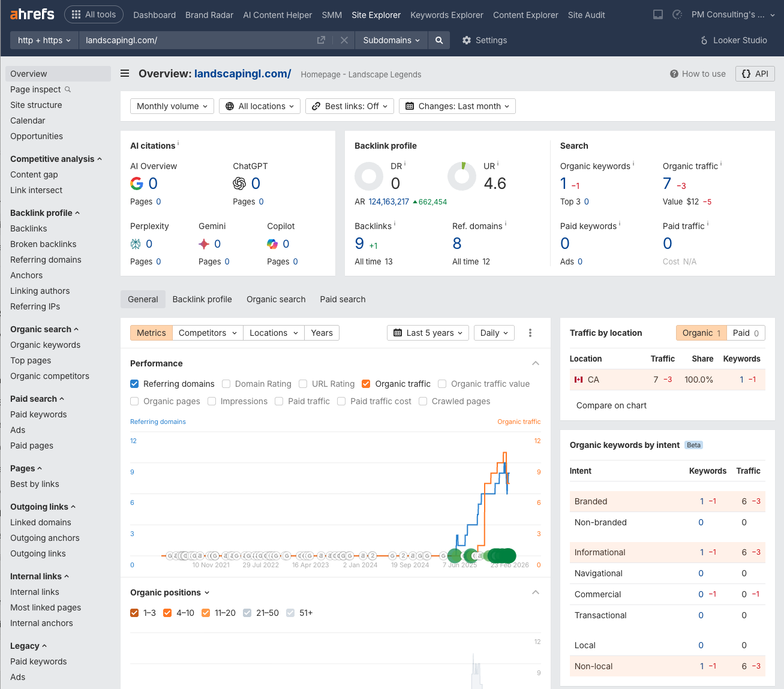Open Looker Studio integration
Image resolution: width=784 pixels, height=689 pixels.
click(x=733, y=40)
